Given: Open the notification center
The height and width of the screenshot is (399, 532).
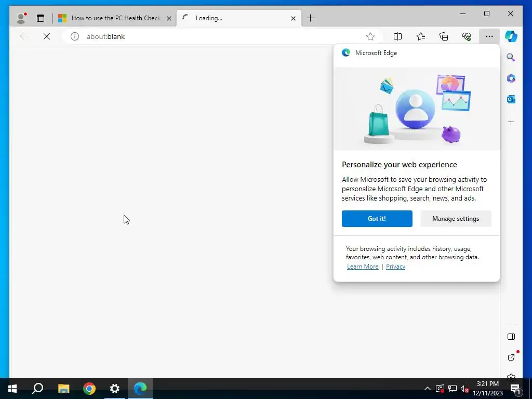Looking at the screenshot, I should click(x=516, y=389).
